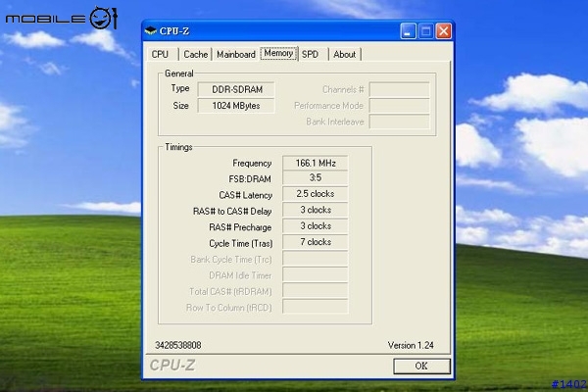The height and width of the screenshot is (392, 588).
Task: Click the RAS# Precharge value field
Action: 316,226
